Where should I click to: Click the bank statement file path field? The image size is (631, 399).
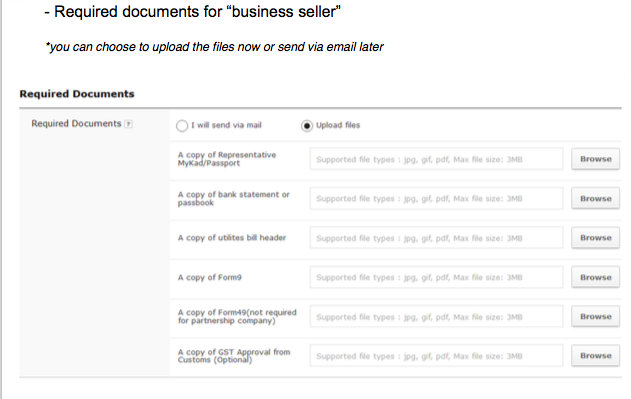[436, 198]
